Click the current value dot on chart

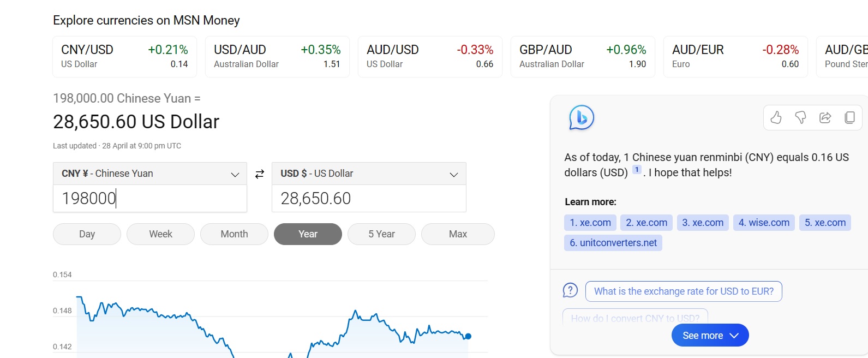click(x=468, y=336)
